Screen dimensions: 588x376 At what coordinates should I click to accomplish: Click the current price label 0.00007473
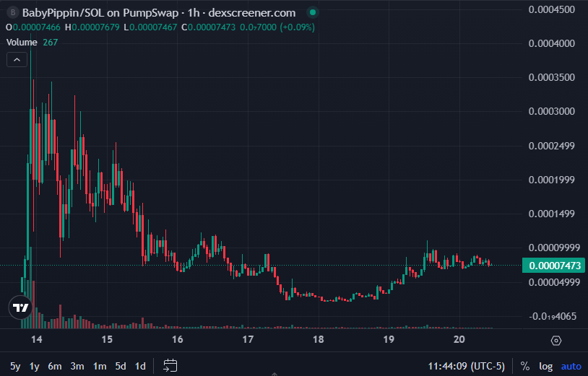[x=553, y=266]
